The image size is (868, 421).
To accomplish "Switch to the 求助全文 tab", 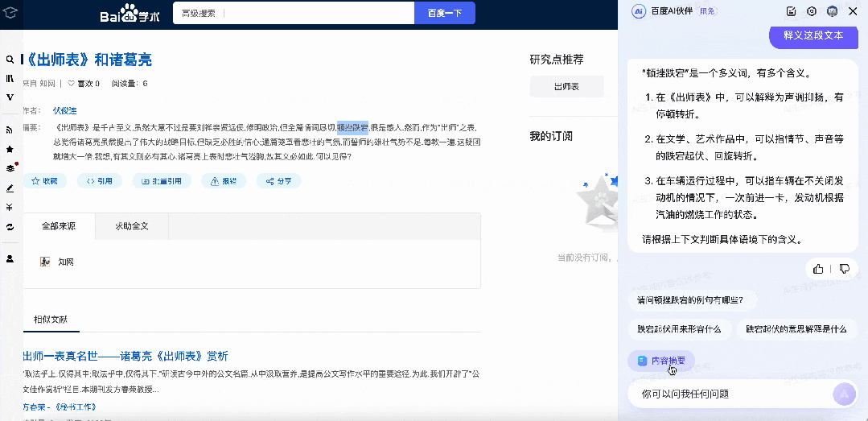I will (132, 226).
